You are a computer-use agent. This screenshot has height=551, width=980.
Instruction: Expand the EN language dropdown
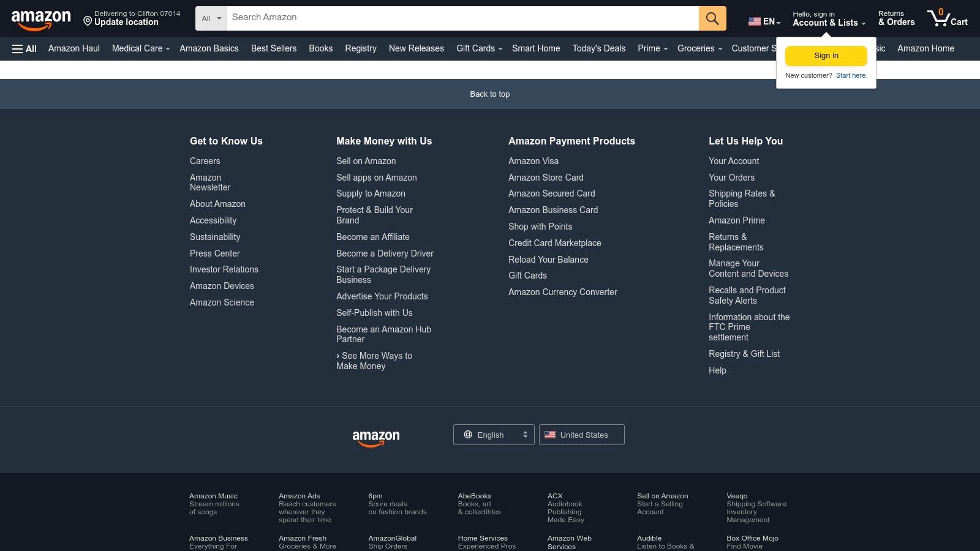click(x=764, y=21)
